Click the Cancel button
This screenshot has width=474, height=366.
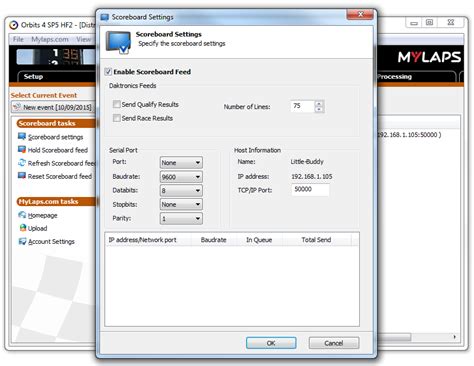click(334, 343)
